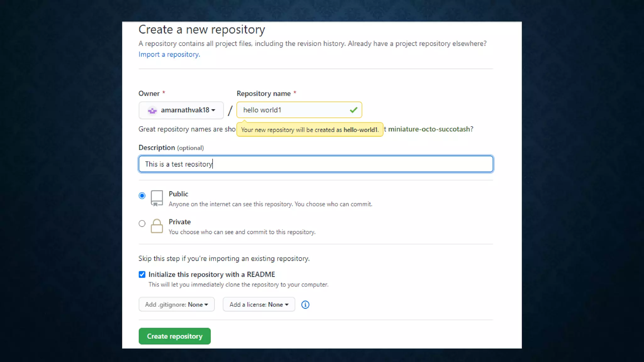Click the green checkmark in repository name

[x=353, y=110]
